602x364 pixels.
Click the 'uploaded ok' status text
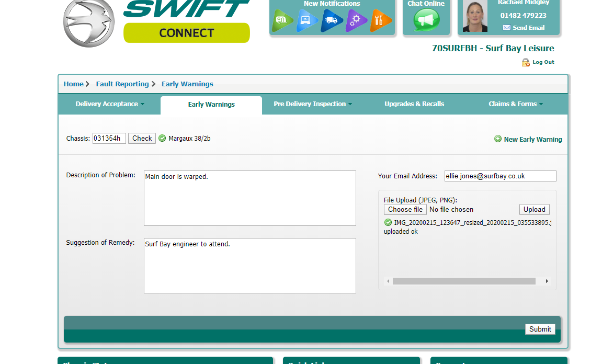[401, 232]
